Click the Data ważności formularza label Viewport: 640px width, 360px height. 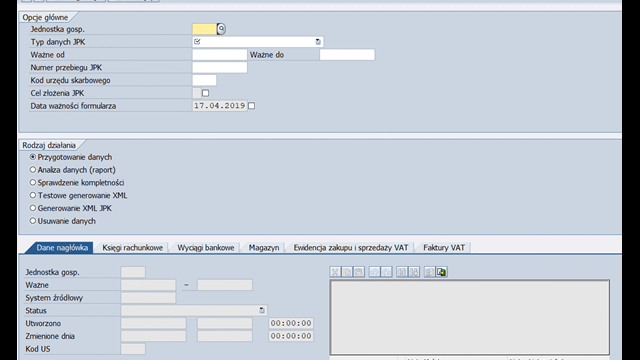(73, 106)
